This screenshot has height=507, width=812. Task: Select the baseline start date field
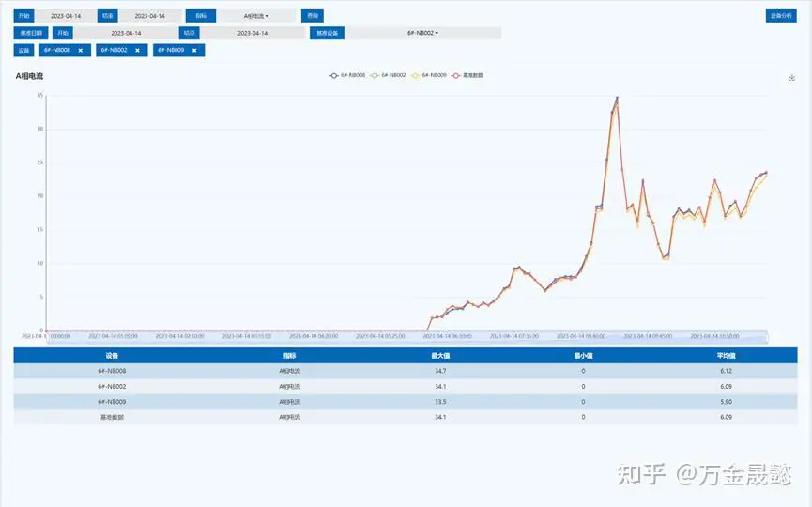[126, 33]
